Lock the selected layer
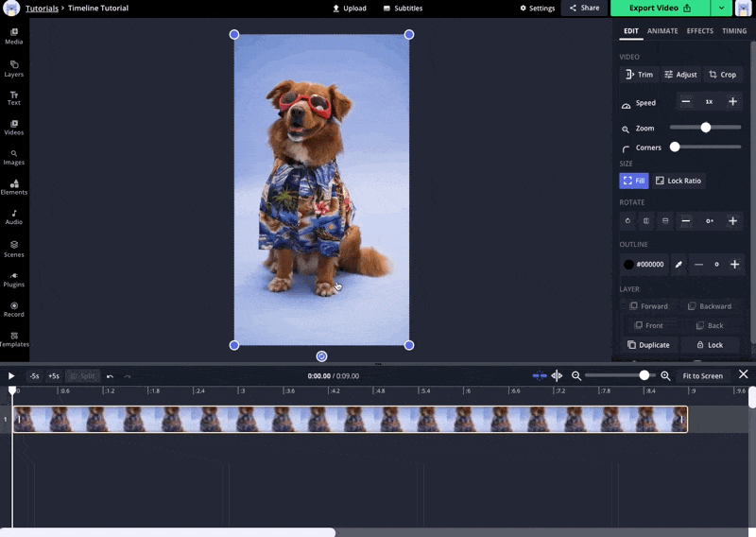Screen dimensions: 756x537 pyautogui.click(x=710, y=345)
